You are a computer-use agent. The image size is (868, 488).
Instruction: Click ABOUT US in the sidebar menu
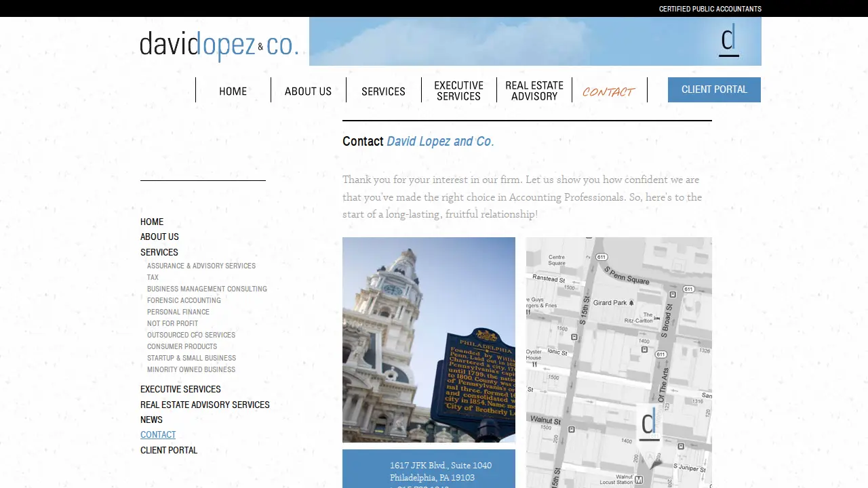pos(159,237)
